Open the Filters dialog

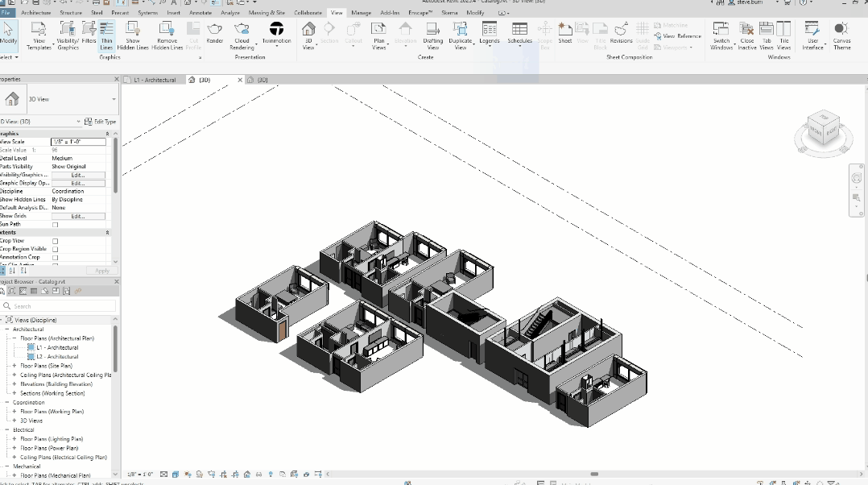tap(89, 33)
